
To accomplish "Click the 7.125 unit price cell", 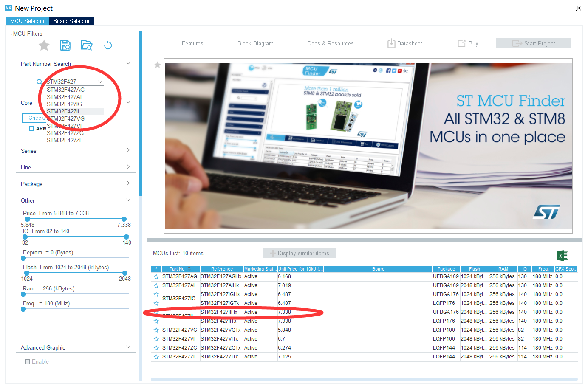I will [x=300, y=357].
